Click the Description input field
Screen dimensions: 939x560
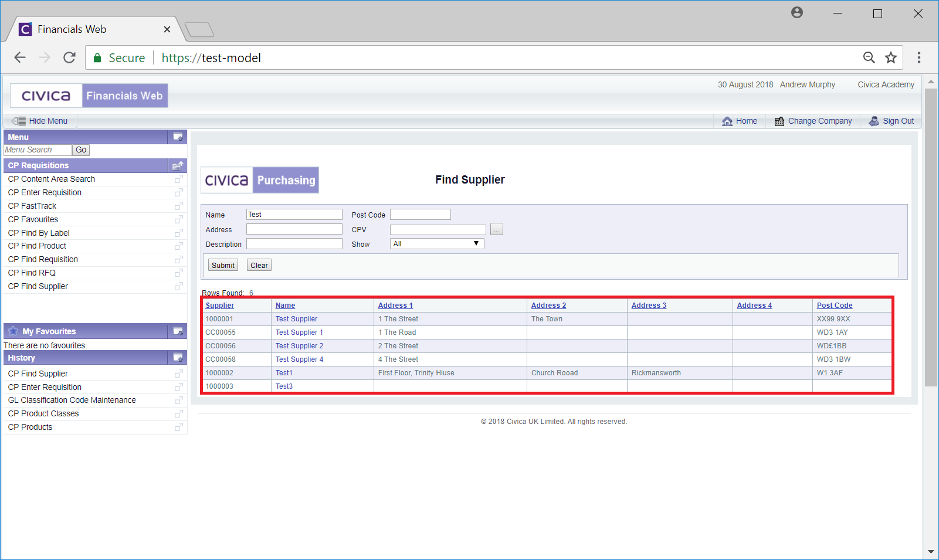click(294, 244)
